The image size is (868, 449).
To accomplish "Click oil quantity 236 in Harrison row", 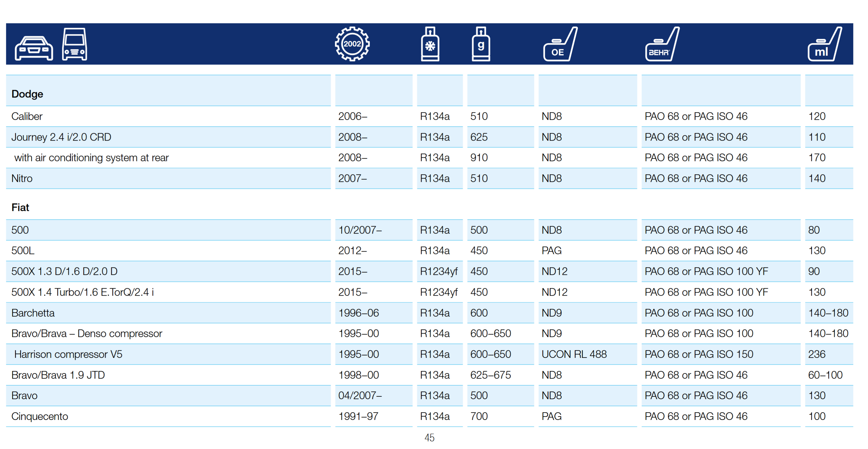I will (x=817, y=354).
